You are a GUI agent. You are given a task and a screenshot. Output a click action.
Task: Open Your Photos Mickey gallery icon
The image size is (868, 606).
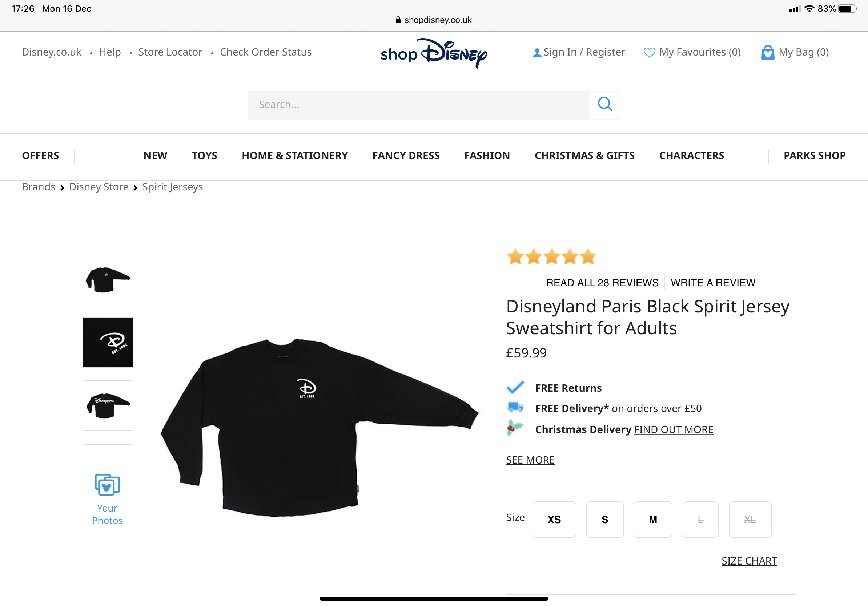click(107, 485)
